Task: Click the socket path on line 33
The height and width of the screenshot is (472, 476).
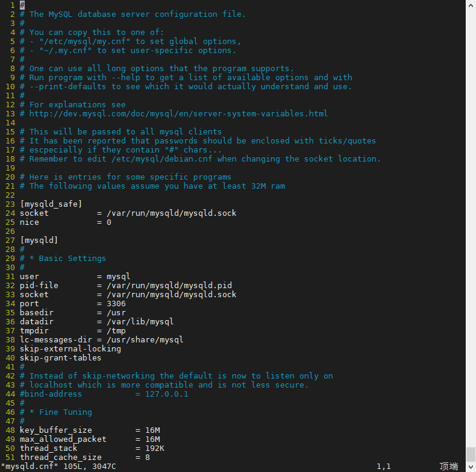Action: (171, 295)
